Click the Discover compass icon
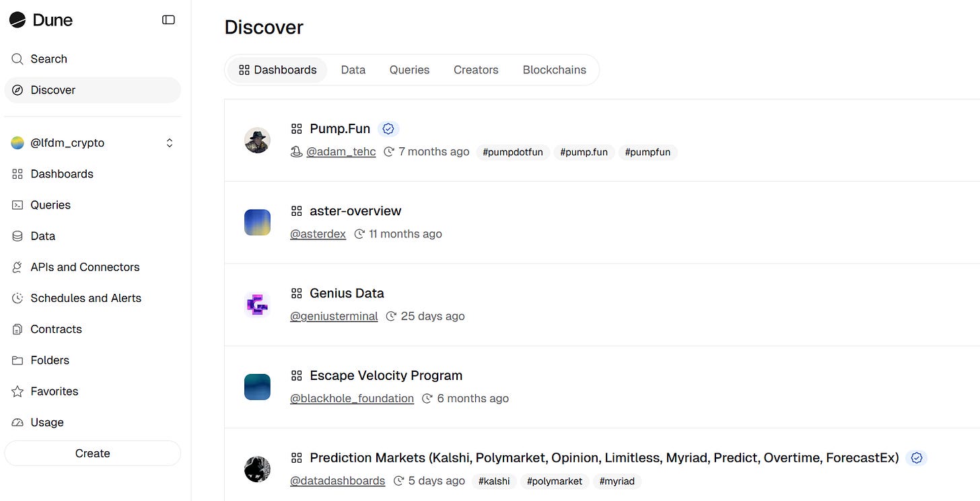 point(17,90)
